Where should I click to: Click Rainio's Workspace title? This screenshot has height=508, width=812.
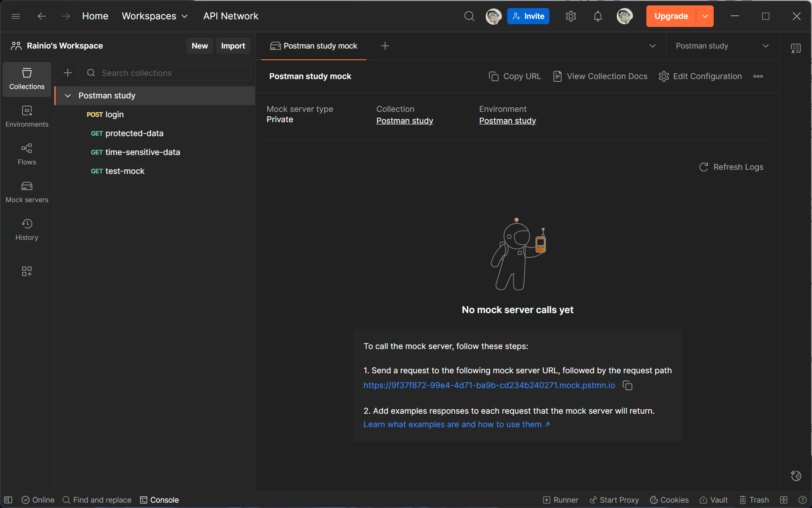[65, 46]
